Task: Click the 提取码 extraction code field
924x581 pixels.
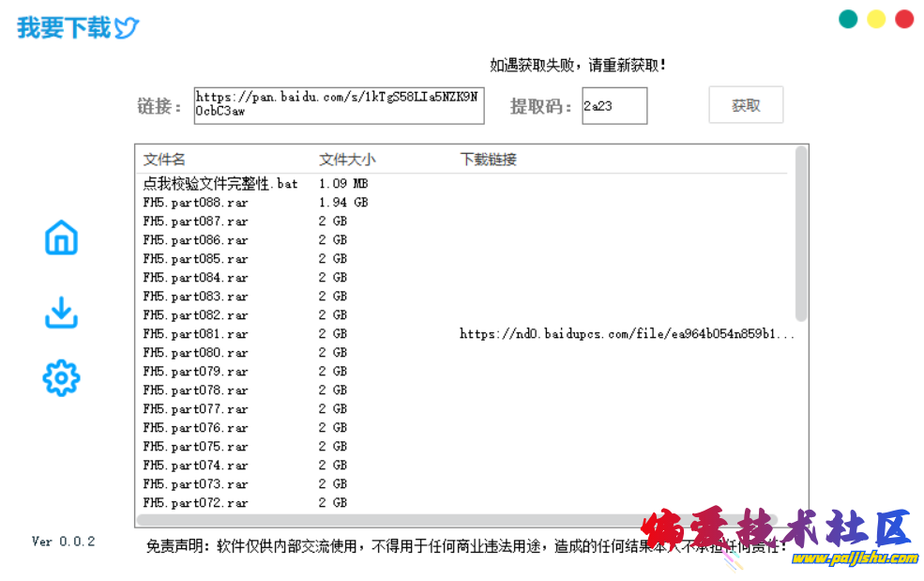Action: click(x=614, y=105)
